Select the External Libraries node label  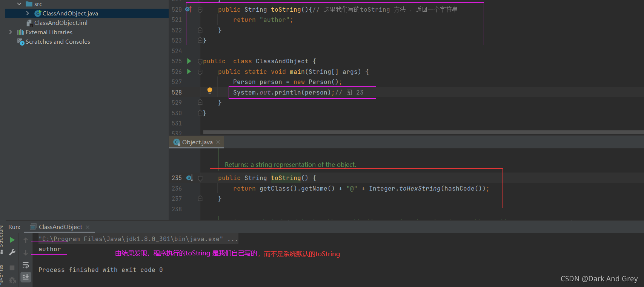pyautogui.click(x=49, y=32)
